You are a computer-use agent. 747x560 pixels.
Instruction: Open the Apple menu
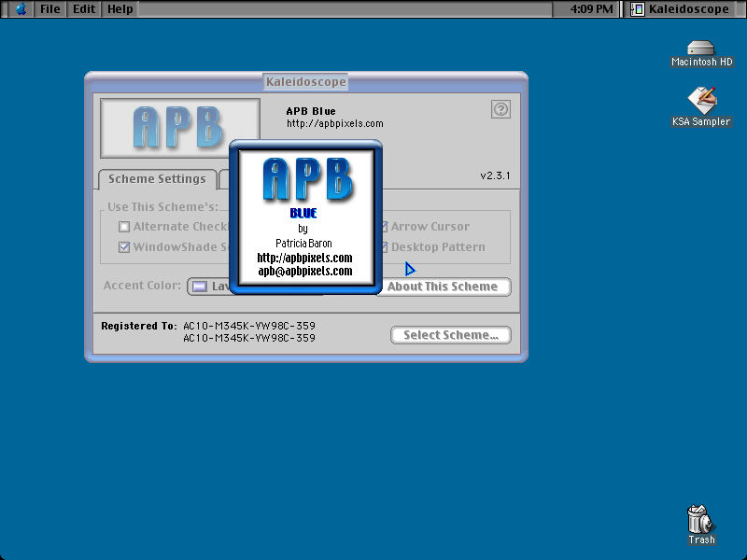coord(21,9)
